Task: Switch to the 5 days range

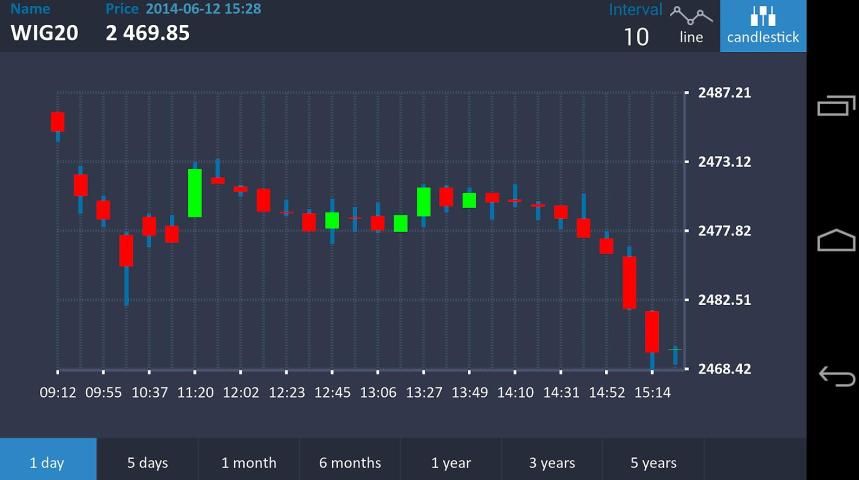Action: click(x=147, y=462)
